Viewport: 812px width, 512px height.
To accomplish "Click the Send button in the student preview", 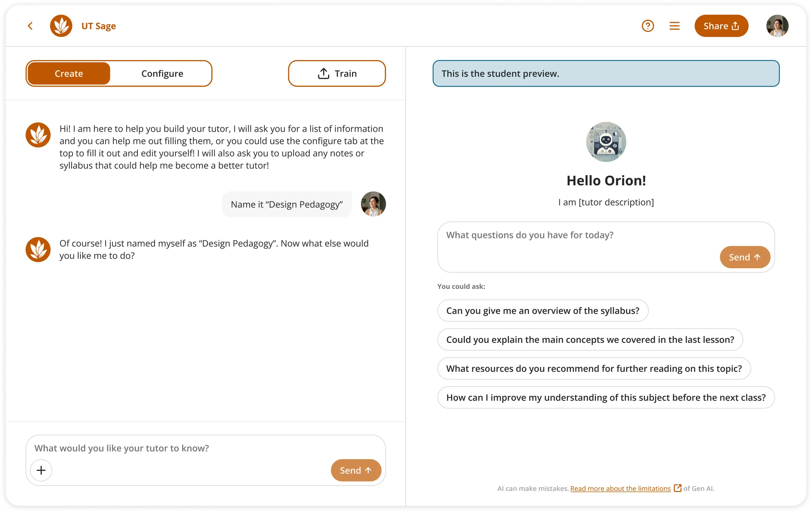I will pos(745,257).
